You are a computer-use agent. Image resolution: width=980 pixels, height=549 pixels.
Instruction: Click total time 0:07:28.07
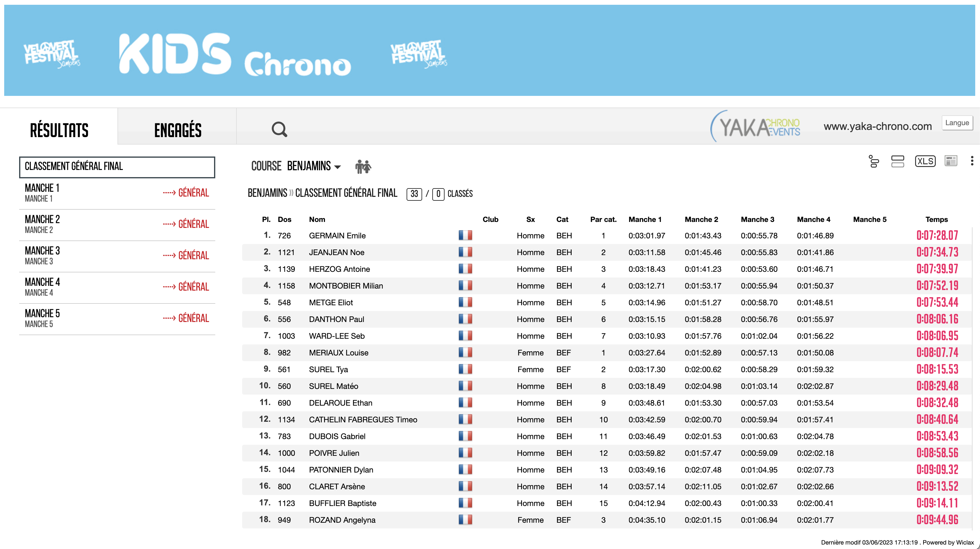pyautogui.click(x=937, y=235)
